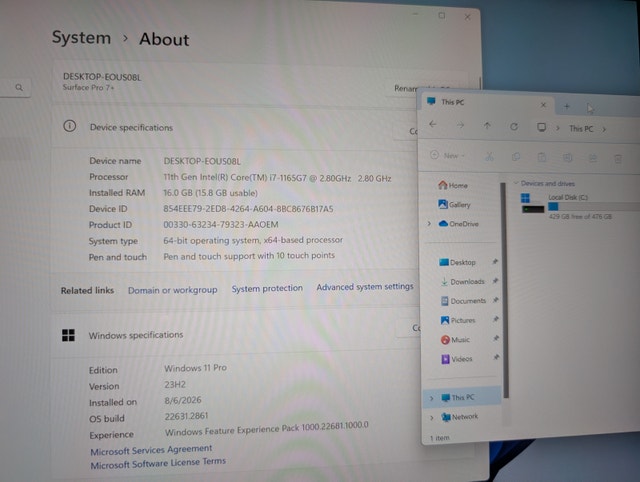Maximize the Settings window
Viewport: 640px width, 482px height.
pyautogui.click(x=442, y=16)
